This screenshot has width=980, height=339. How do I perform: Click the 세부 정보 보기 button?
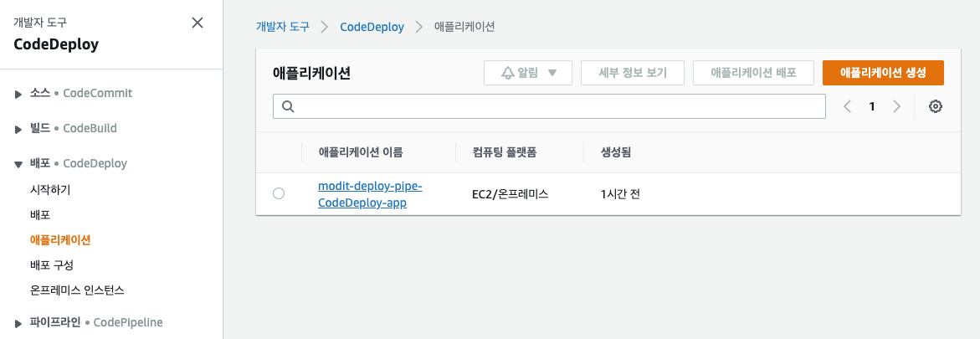(x=633, y=73)
